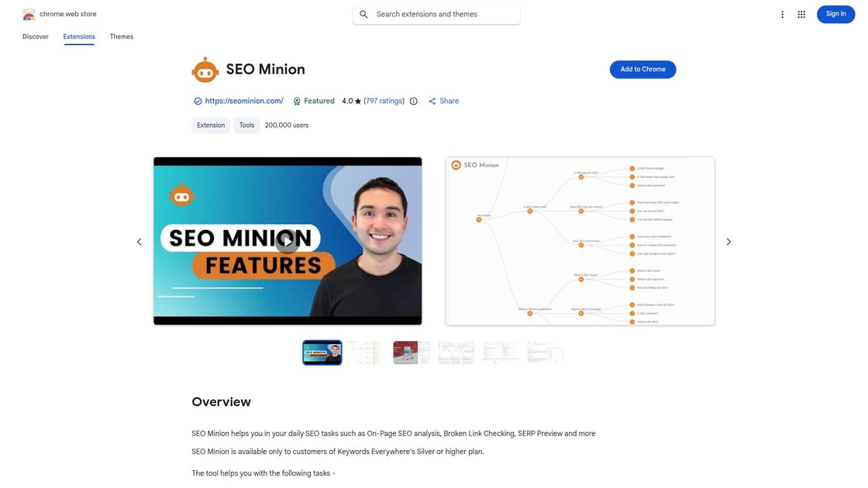The width and height of the screenshot is (868, 488).
Task: Switch to the Themes tab
Action: tap(121, 36)
